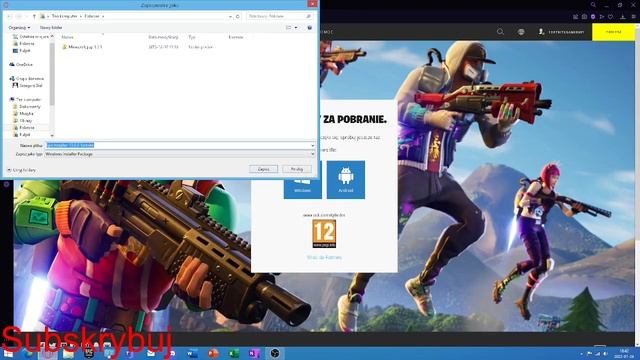This screenshot has width=640, height=360.
Task: Open browser bookmarks heart icon
Action: [x=610, y=17]
